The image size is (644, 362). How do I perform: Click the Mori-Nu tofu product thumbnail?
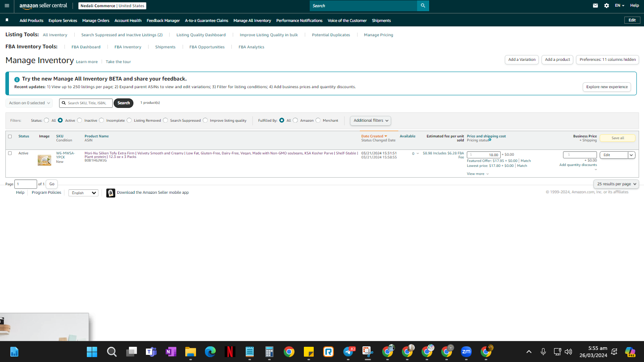point(44,160)
